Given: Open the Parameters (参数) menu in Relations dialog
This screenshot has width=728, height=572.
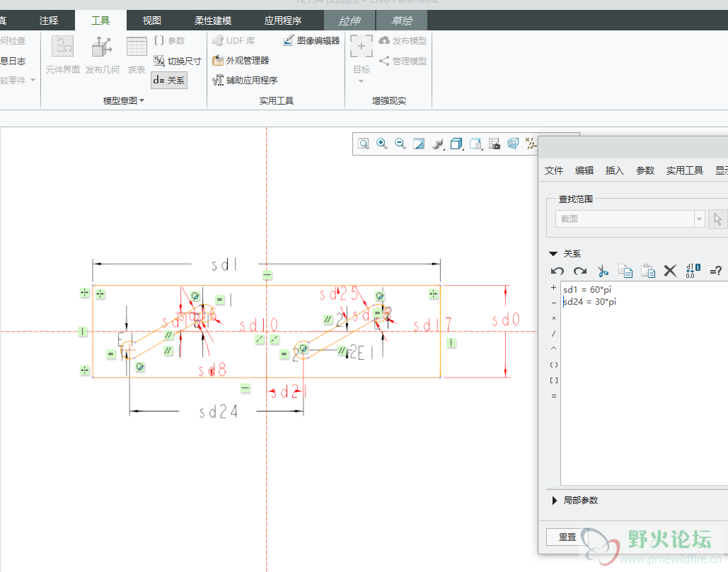Looking at the screenshot, I should (x=645, y=170).
